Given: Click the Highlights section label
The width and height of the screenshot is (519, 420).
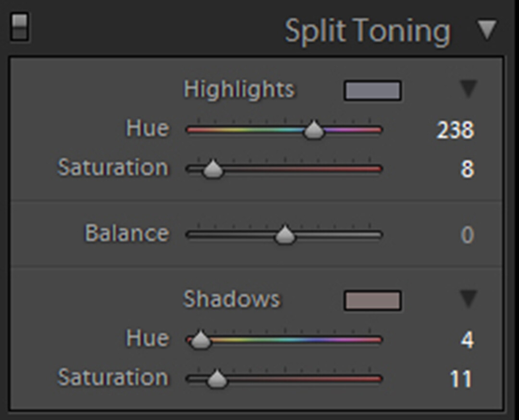Looking at the screenshot, I should [239, 89].
